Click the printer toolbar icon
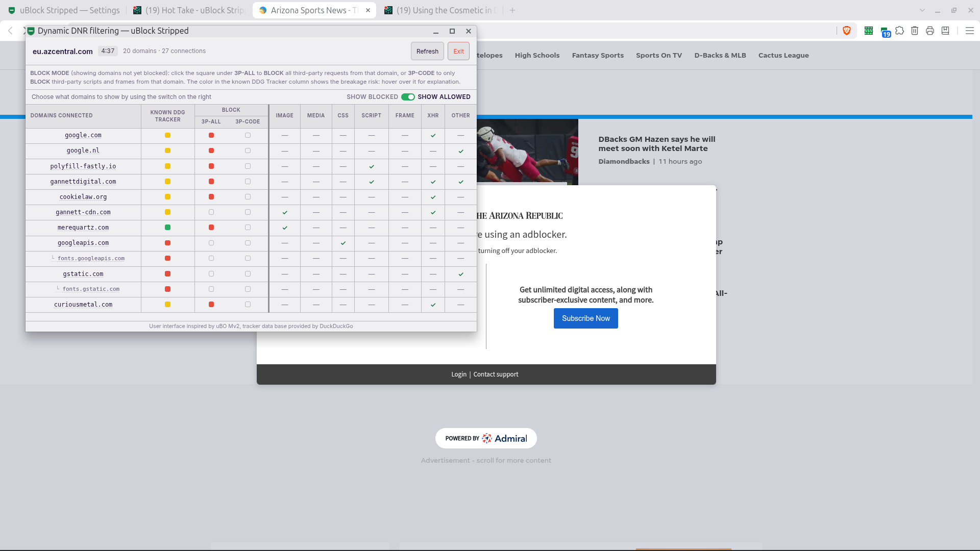The width and height of the screenshot is (980, 551). pyautogui.click(x=930, y=31)
